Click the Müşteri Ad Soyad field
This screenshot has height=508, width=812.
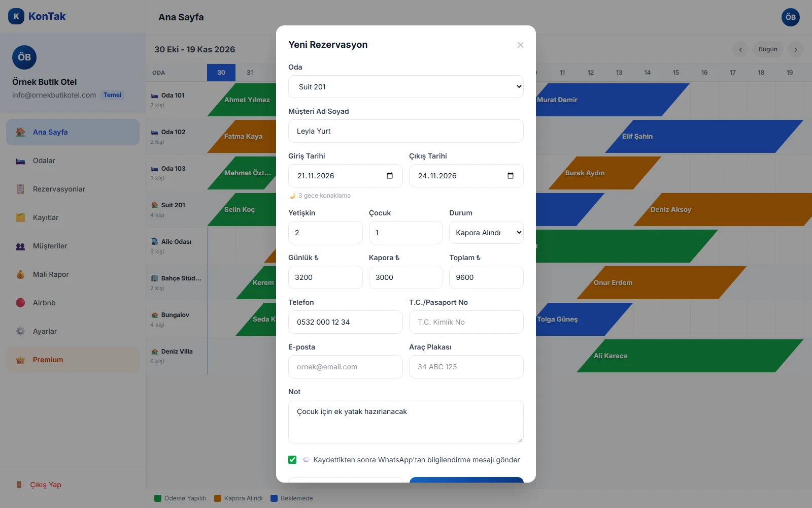point(406,131)
